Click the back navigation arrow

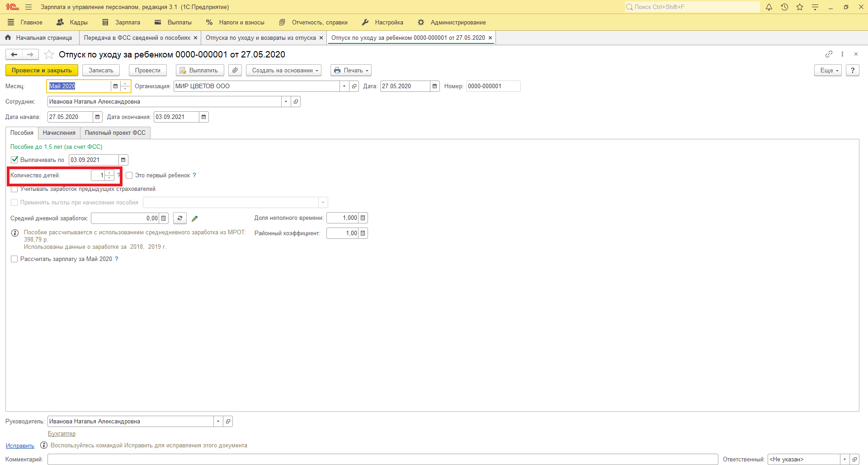pos(14,55)
